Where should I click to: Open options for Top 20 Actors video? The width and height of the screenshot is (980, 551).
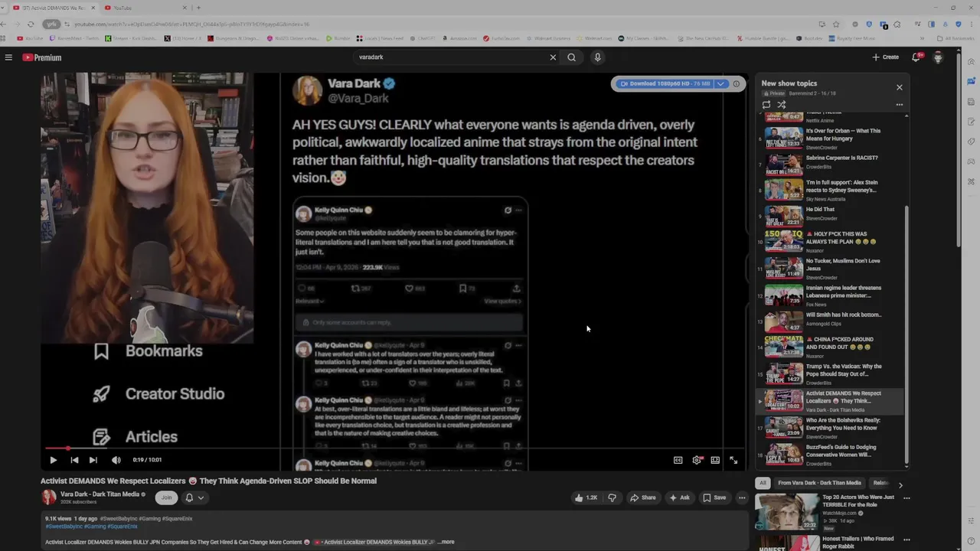pos(906,498)
